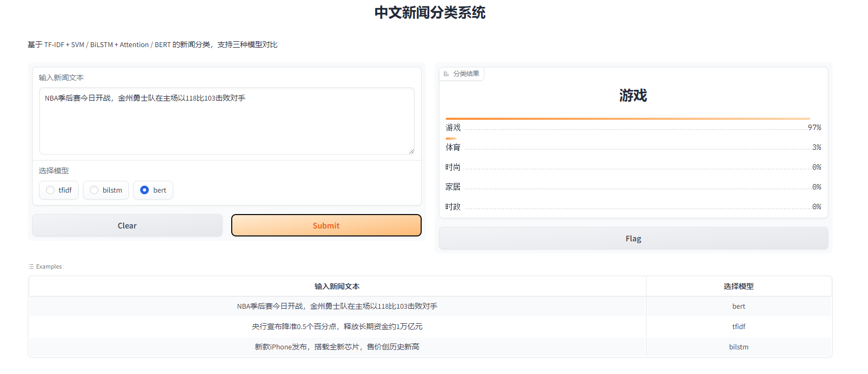Screen dimensions: 868x374
Task: Click the 游戏 97% confidence bar
Action: (x=627, y=119)
